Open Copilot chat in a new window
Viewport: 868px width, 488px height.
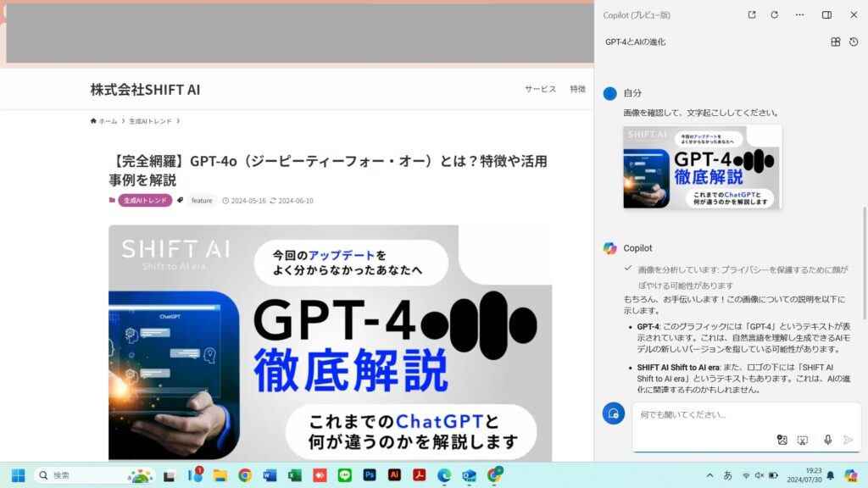(751, 15)
